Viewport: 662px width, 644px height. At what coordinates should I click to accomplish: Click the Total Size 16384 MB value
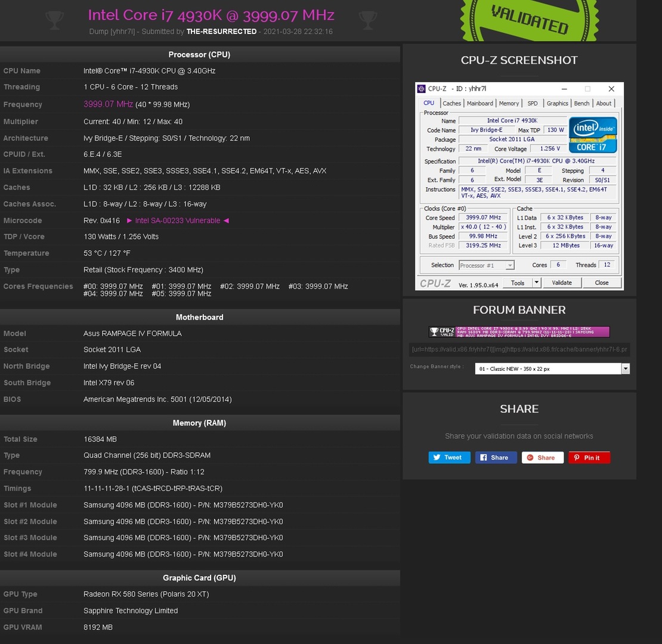(x=100, y=439)
